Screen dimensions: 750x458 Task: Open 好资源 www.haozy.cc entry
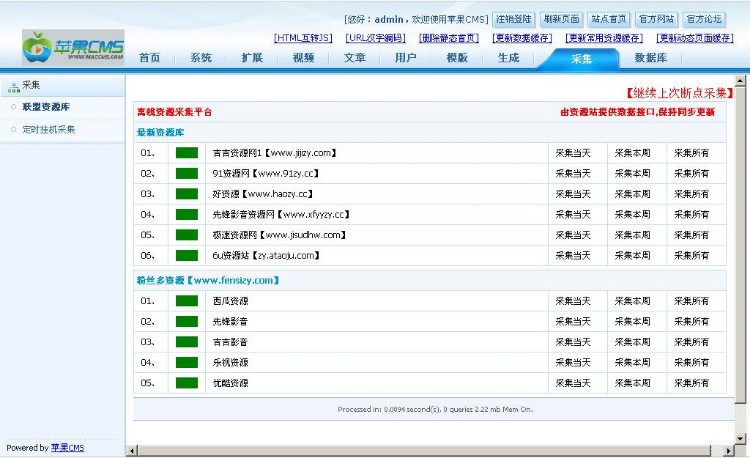[x=263, y=194]
